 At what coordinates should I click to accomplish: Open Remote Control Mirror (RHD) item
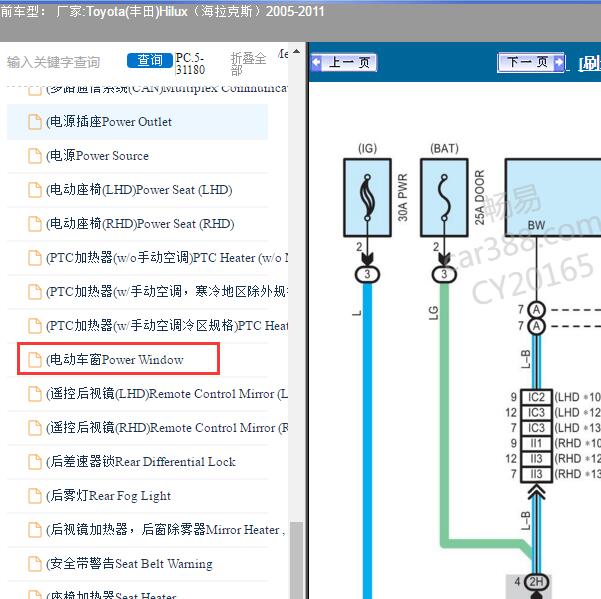tap(148, 428)
